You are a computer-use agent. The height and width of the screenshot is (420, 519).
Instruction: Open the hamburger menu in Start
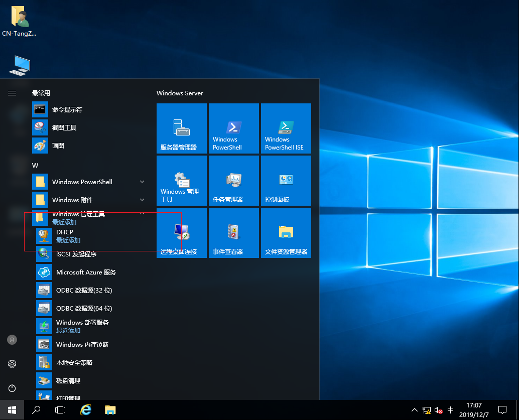[x=12, y=93]
